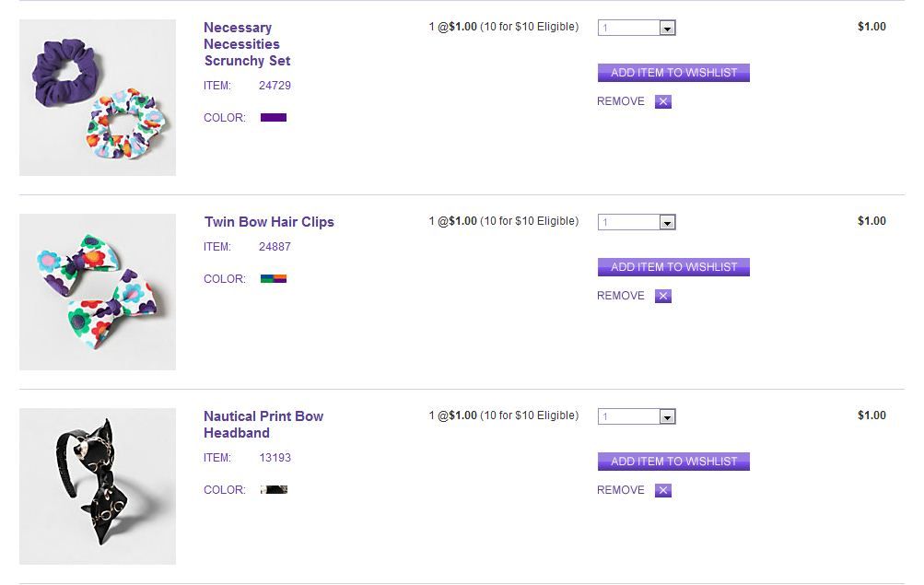
Task: Open quantity dropdown for Nautical Print Bow Headband
Action: tap(637, 417)
